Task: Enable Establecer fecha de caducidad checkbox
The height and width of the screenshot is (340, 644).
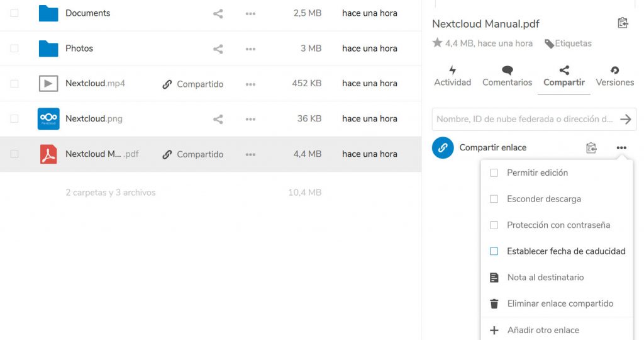Action: click(x=494, y=251)
